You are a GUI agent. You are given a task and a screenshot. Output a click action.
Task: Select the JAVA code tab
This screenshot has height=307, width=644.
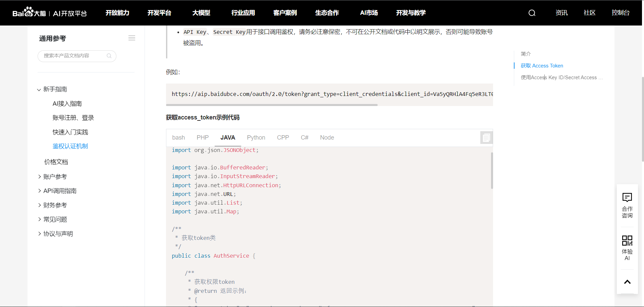click(228, 138)
